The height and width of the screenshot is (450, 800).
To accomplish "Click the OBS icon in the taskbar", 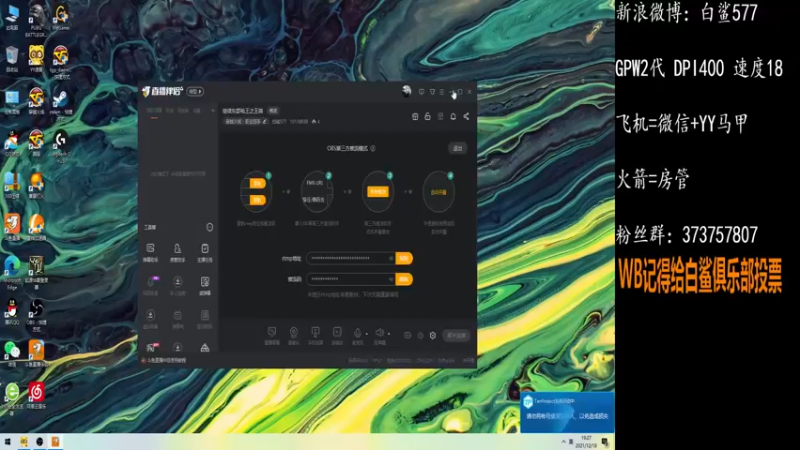I will tap(39, 441).
